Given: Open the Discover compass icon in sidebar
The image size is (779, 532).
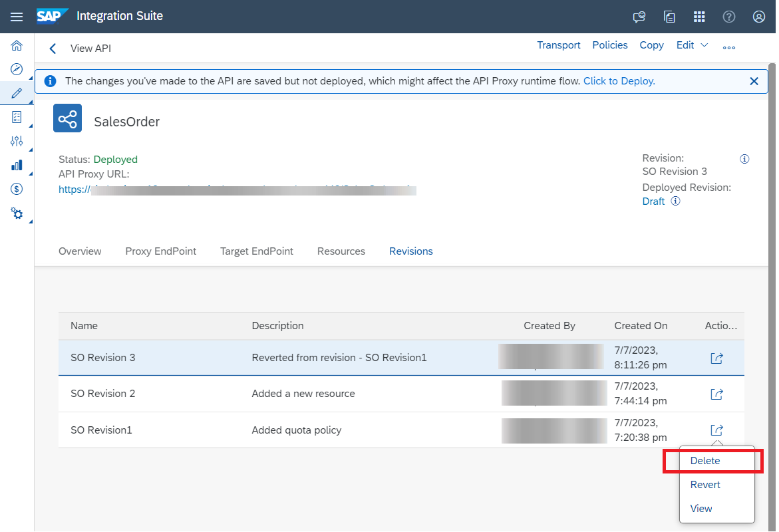Looking at the screenshot, I should click(17, 69).
